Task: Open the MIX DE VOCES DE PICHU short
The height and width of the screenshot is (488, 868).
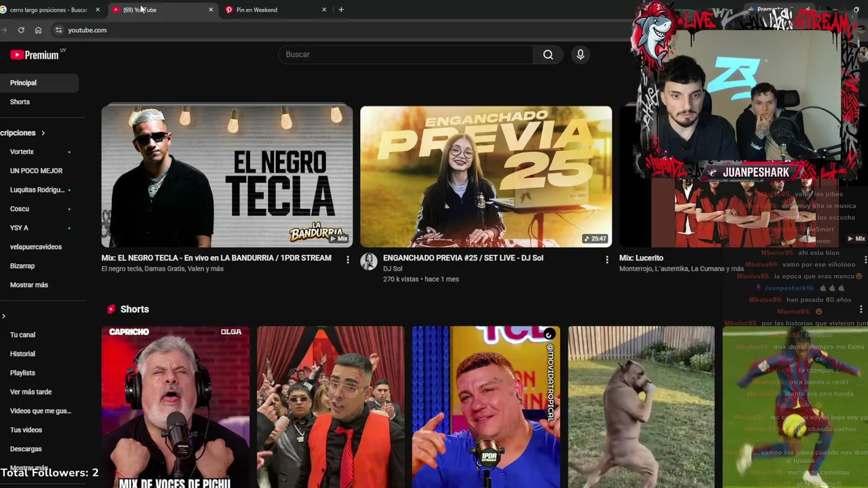Action: (x=176, y=407)
